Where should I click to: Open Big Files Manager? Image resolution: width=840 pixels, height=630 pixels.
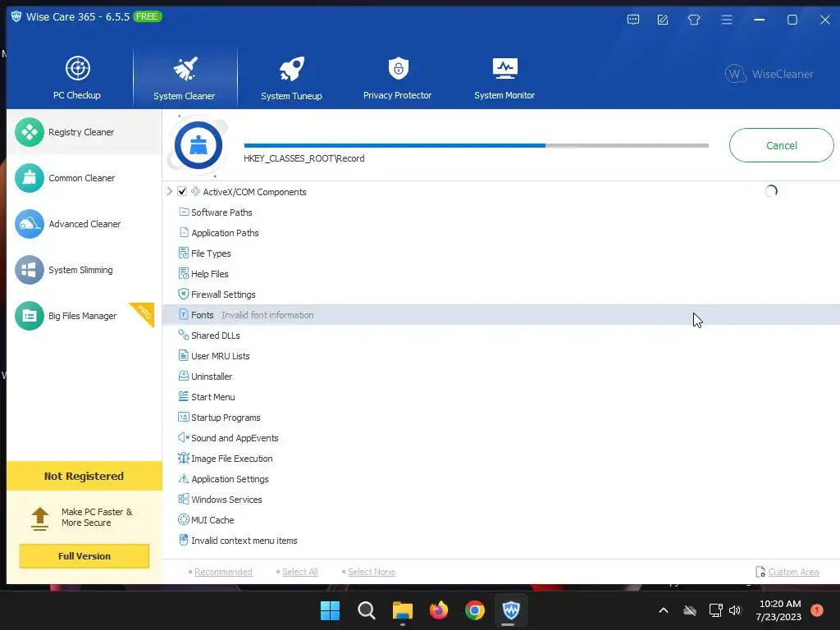(84, 316)
